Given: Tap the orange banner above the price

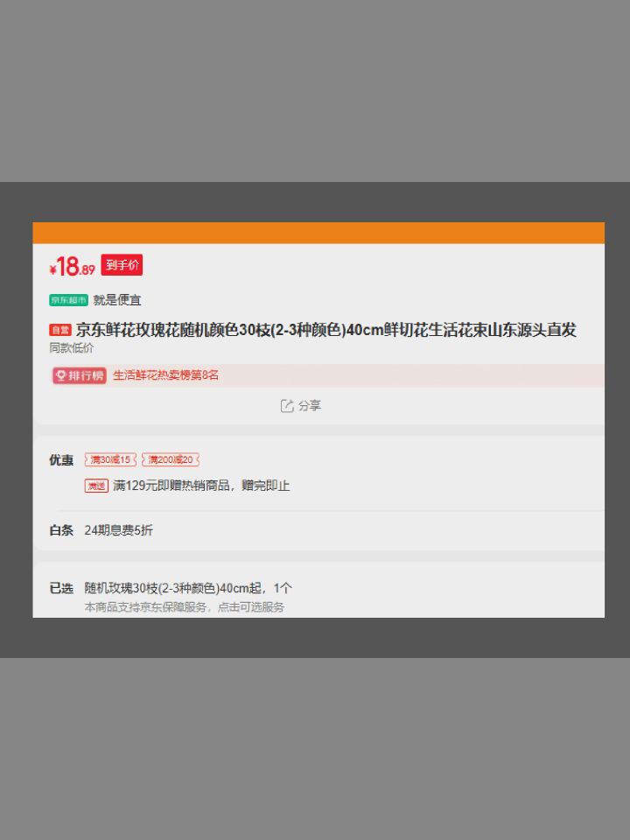Looking at the screenshot, I should 318,233.
